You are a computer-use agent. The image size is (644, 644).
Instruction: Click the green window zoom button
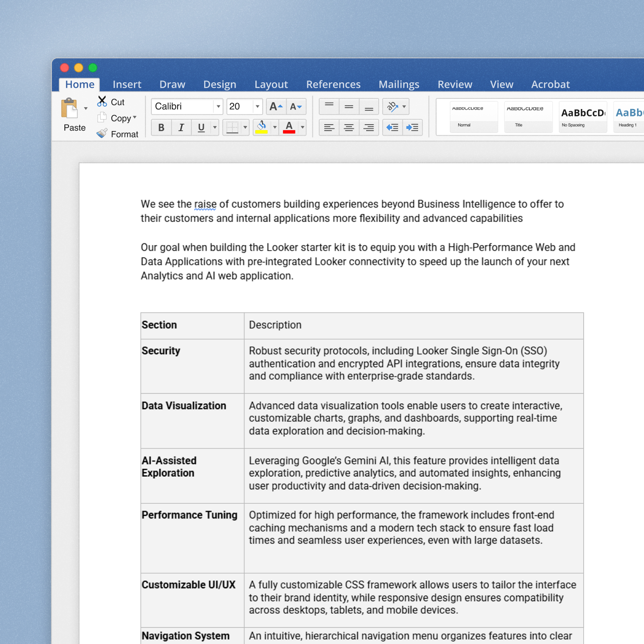coord(93,68)
